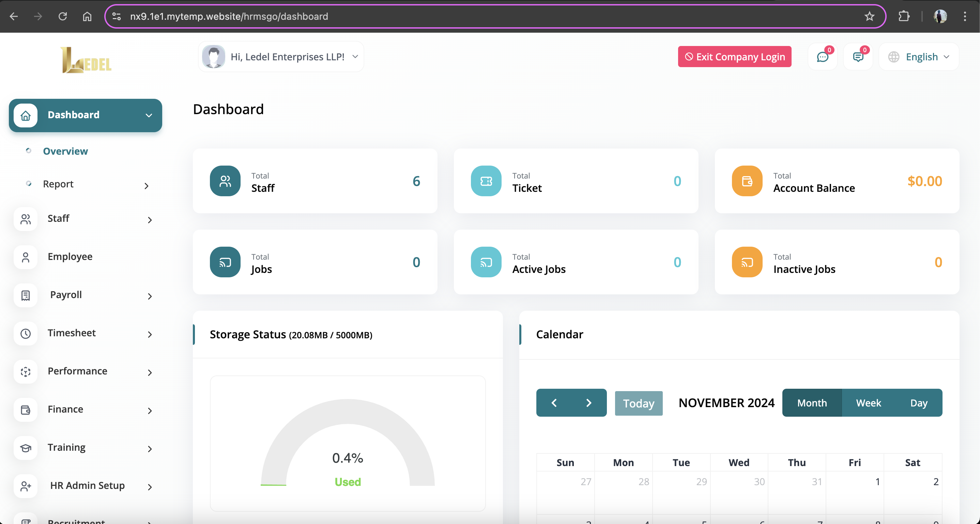The height and width of the screenshot is (524, 980).
Task: Expand the Performance menu arrow
Action: [150, 372]
